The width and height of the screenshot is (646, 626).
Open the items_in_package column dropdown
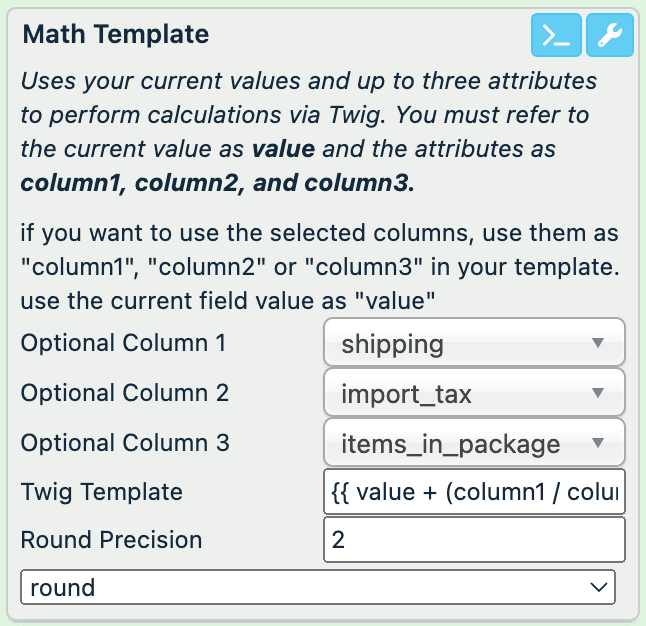(474, 443)
